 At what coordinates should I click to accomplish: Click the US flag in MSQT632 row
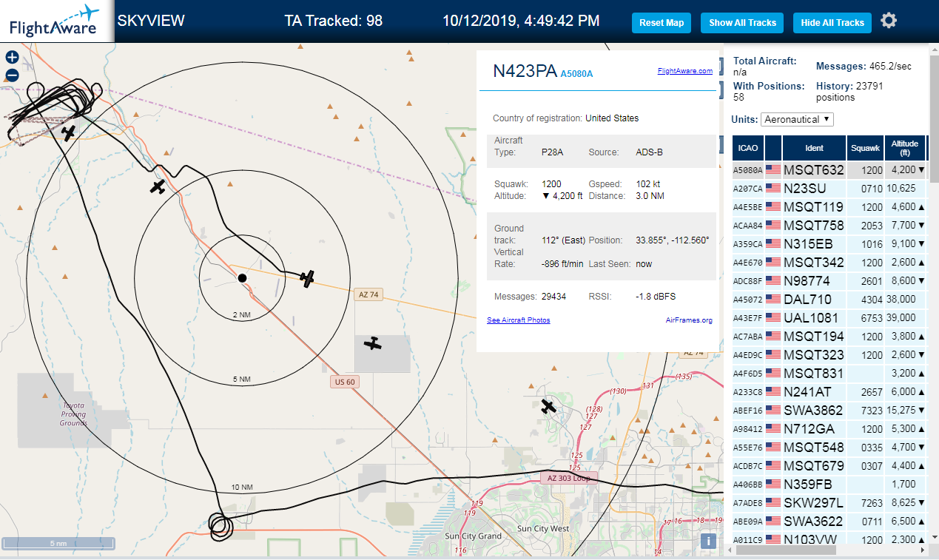click(773, 170)
